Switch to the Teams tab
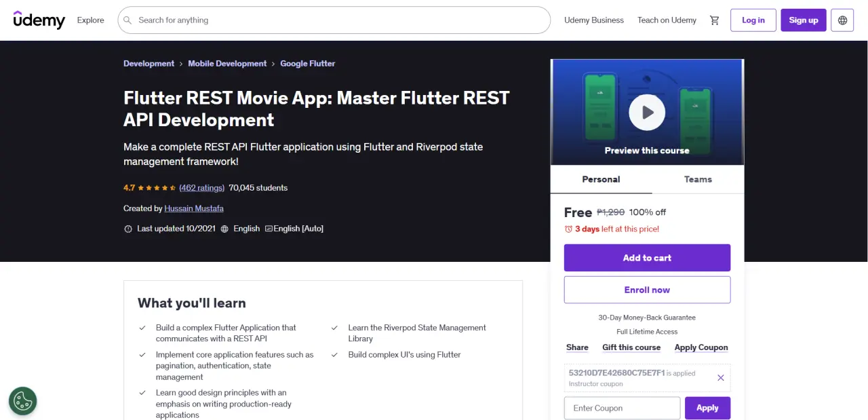Image resolution: width=868 pixels, height=420 pixels. (698, 179)
